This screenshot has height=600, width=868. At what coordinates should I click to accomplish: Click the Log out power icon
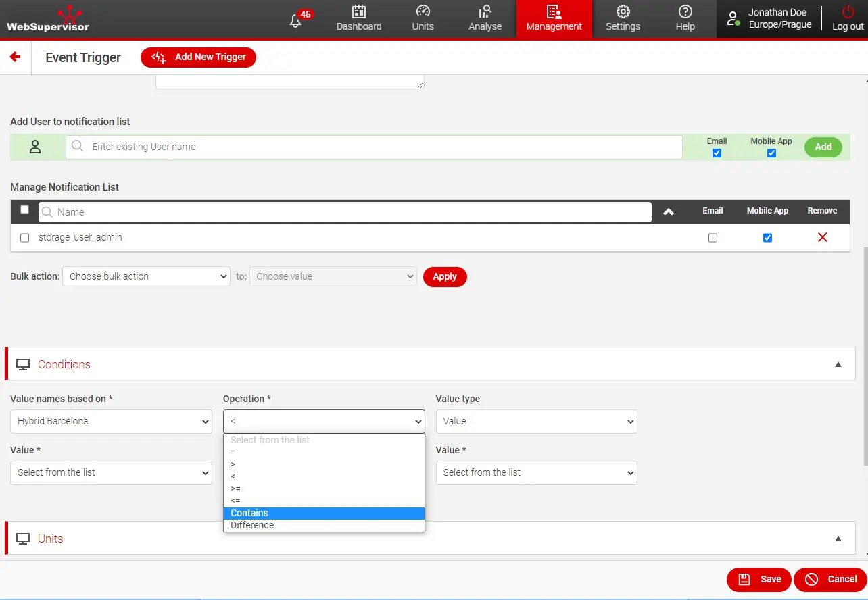tap(848, 19)
